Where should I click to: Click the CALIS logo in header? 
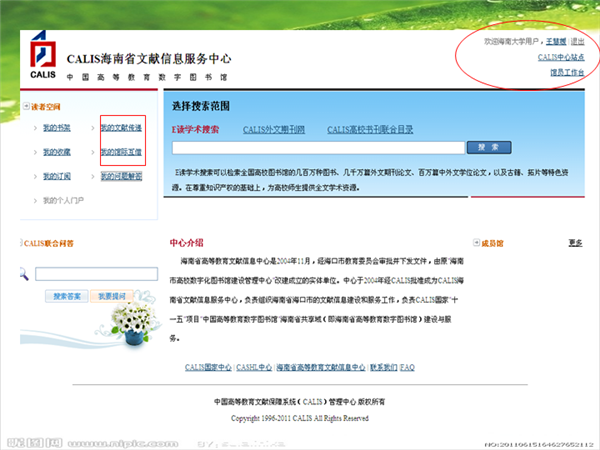pyautogui.click(x=43, y=55)
